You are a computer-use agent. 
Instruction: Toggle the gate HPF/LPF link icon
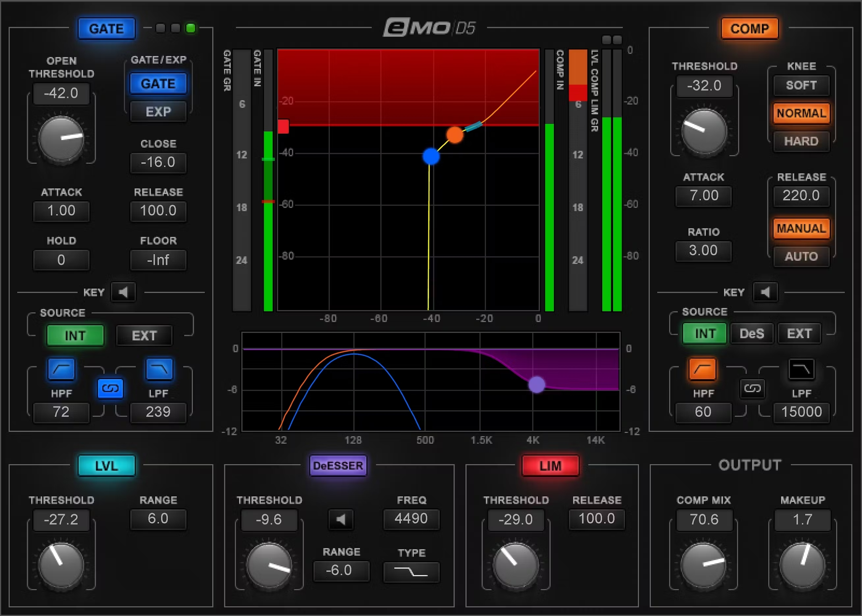coord(110,388)
